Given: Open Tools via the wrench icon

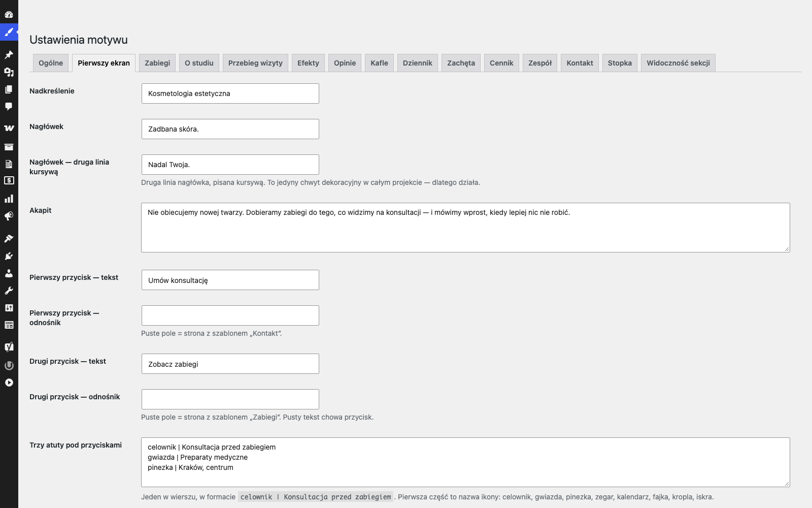Looking at the screenshot, I should (9, 291).
